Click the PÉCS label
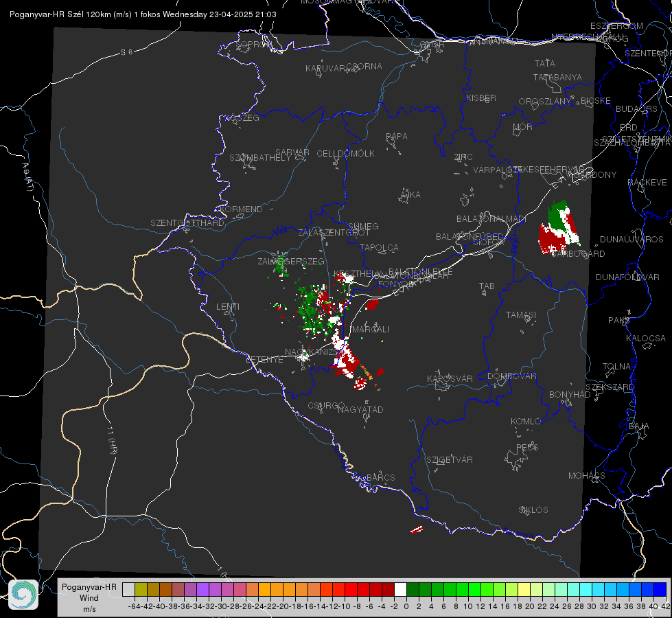The image size is (672, 618). [526, 447]
